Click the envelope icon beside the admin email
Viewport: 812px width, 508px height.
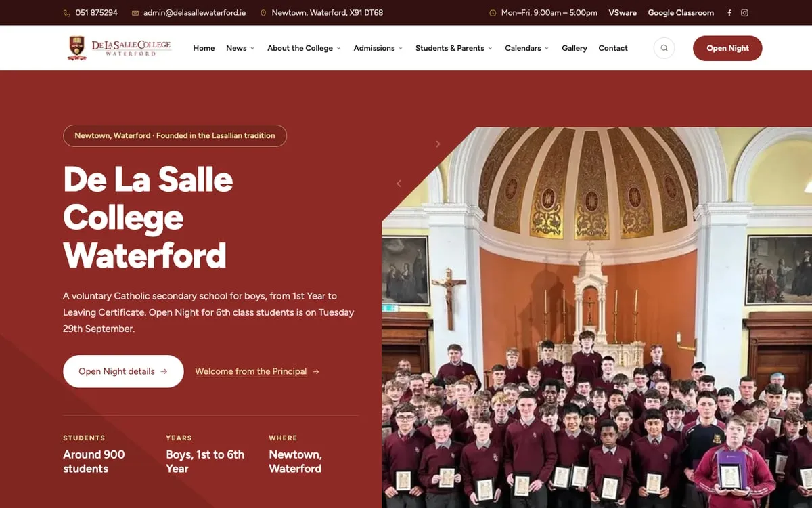135,13
